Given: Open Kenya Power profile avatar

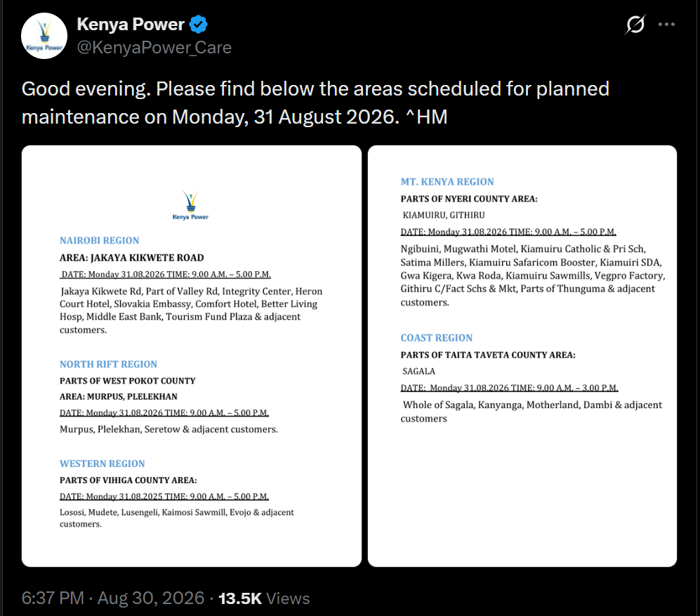Looking at the screenshot, I should pyautogui.click(x=44, y=36).
